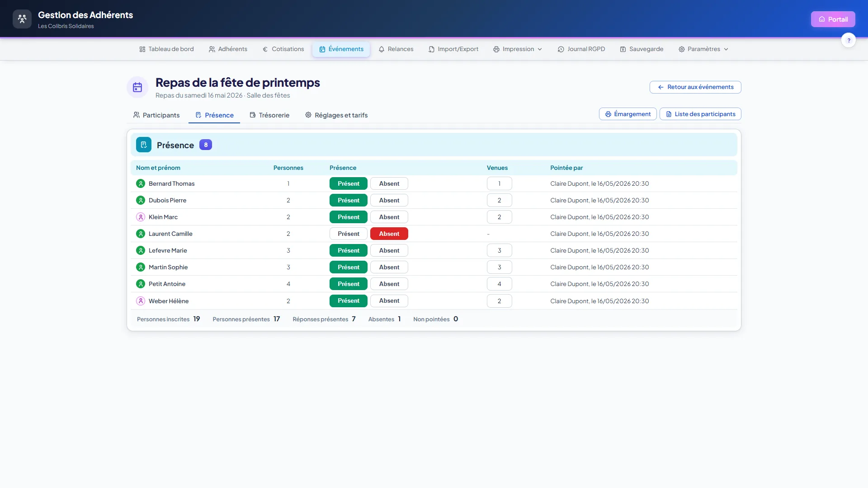The height and width of the screenshot is (488, 868).
Task: Click the badge showing 8 beside Présence
Action: [206, 145]
